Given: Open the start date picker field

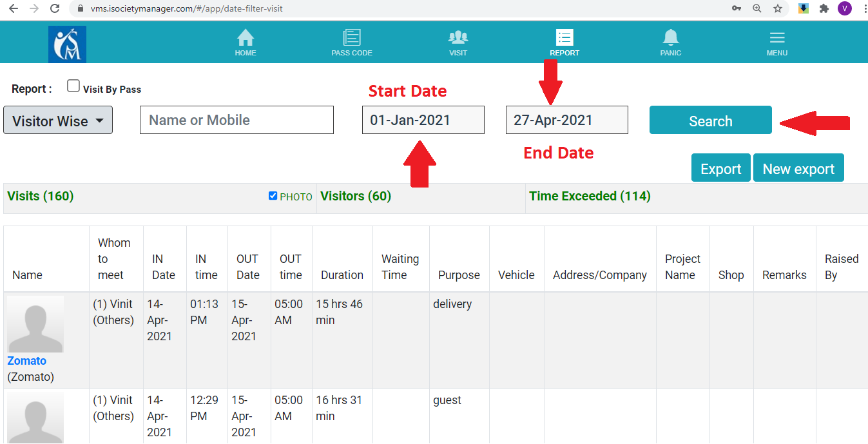Looking at the screenshot, I should (x=423, y=121).
